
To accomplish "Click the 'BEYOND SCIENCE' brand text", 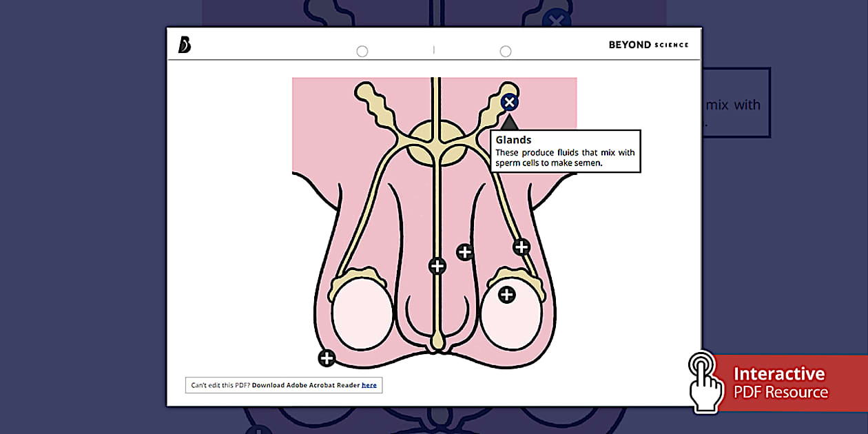I will [648, 45].
